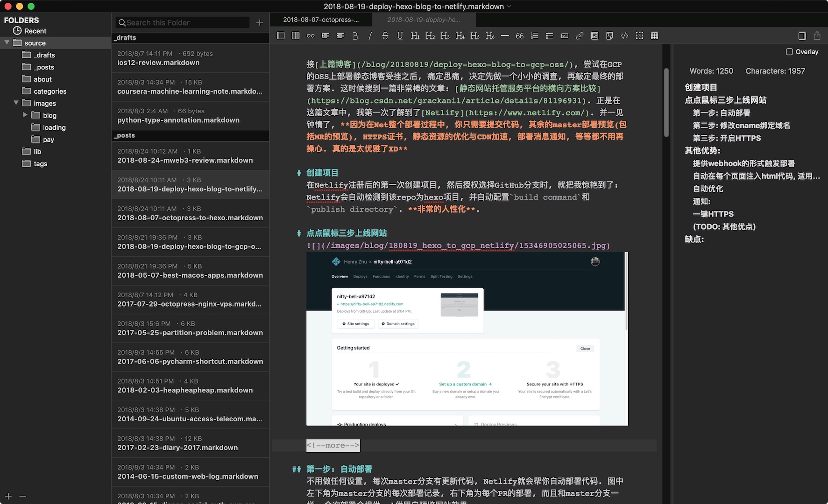The image size is (828, 504).
Task: Collapse the source folder
Action: pos(7,43)
